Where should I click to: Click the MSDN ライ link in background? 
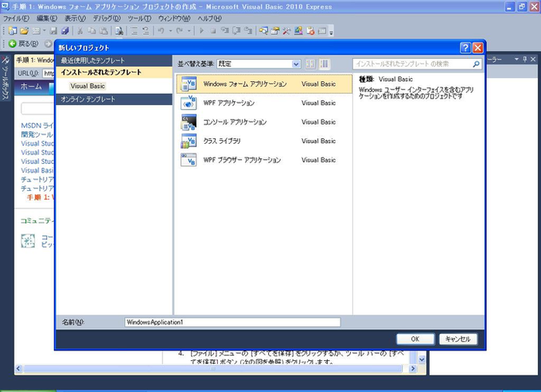(37, 126)
